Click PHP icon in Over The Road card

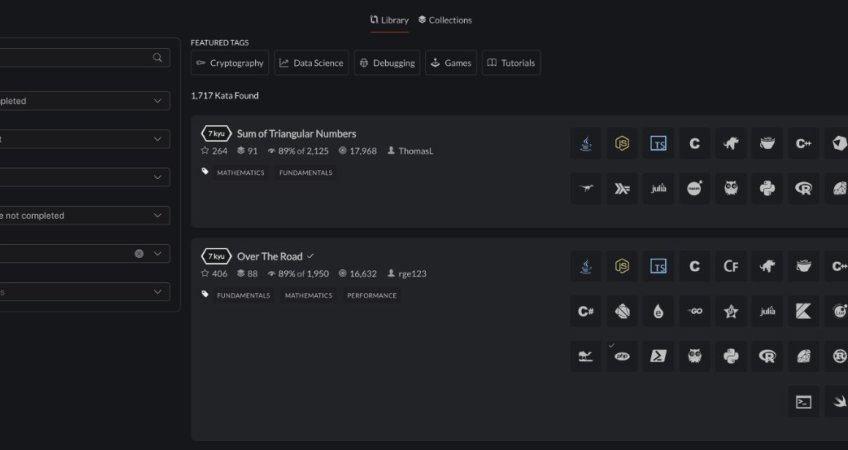point(622,355)
